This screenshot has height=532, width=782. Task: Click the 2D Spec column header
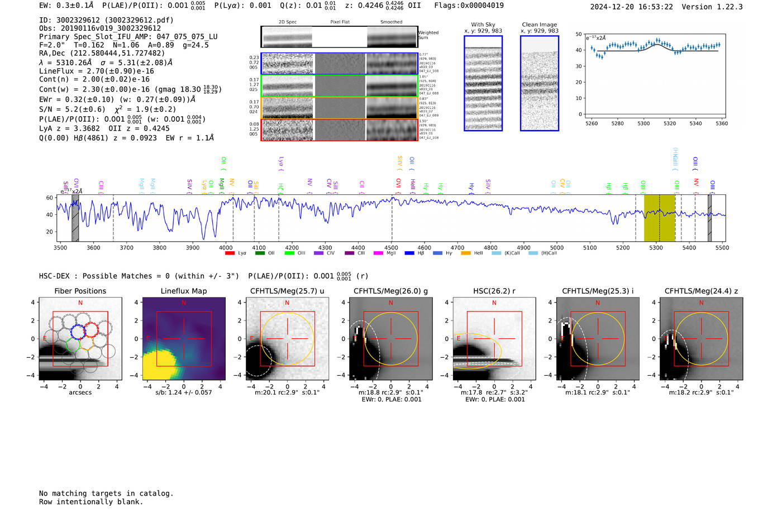click(288, 22)
